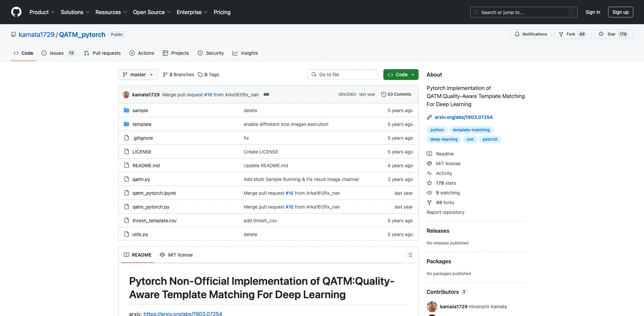Click the Search or jump to field
Image resolution: width=644 pixels, height=316 pixels.
tap(524, 12)
